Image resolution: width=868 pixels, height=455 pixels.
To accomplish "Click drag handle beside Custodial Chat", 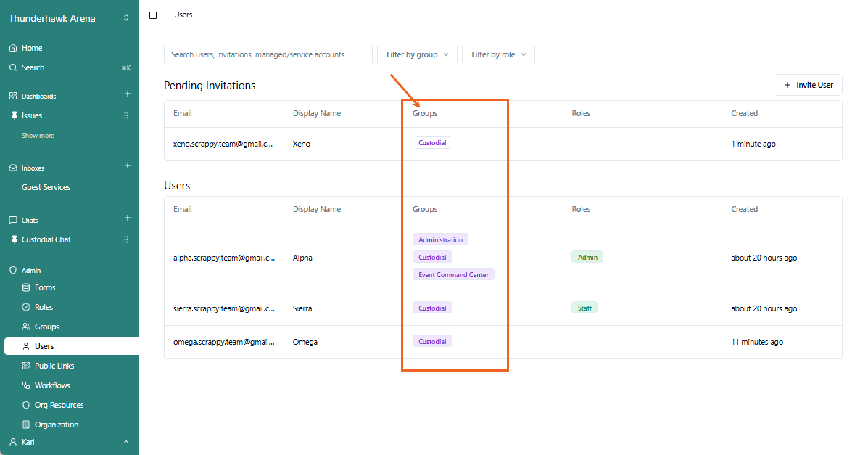I will 126,239.
